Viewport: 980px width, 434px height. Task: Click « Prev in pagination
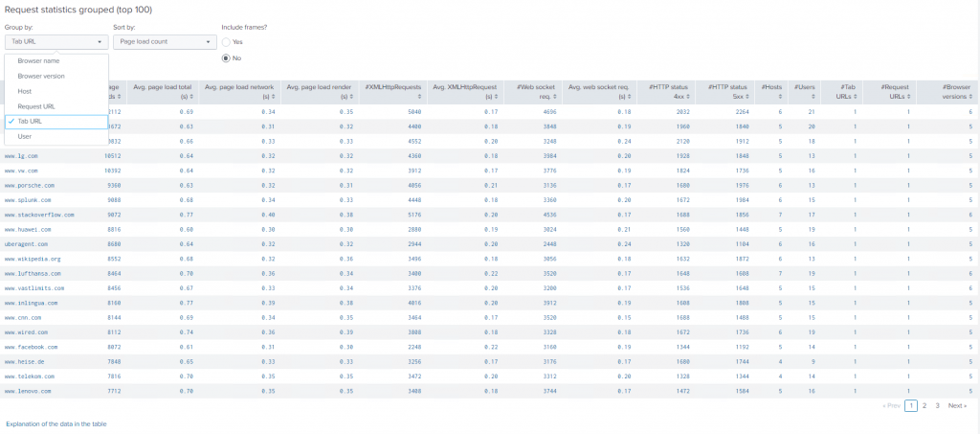pos(891,406)
